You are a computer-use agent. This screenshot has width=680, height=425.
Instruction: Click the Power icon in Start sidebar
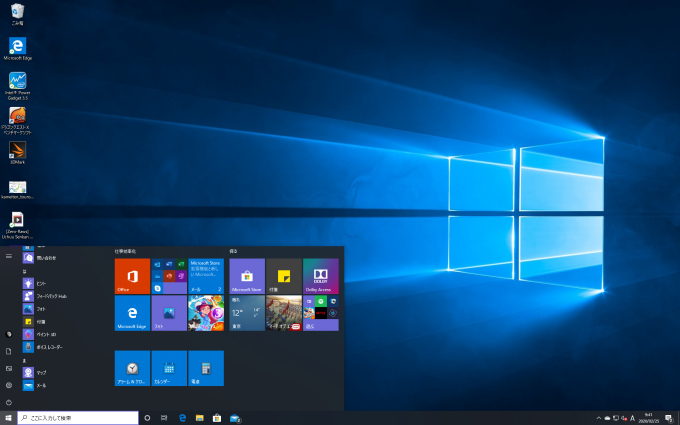[x=9, y=402]
